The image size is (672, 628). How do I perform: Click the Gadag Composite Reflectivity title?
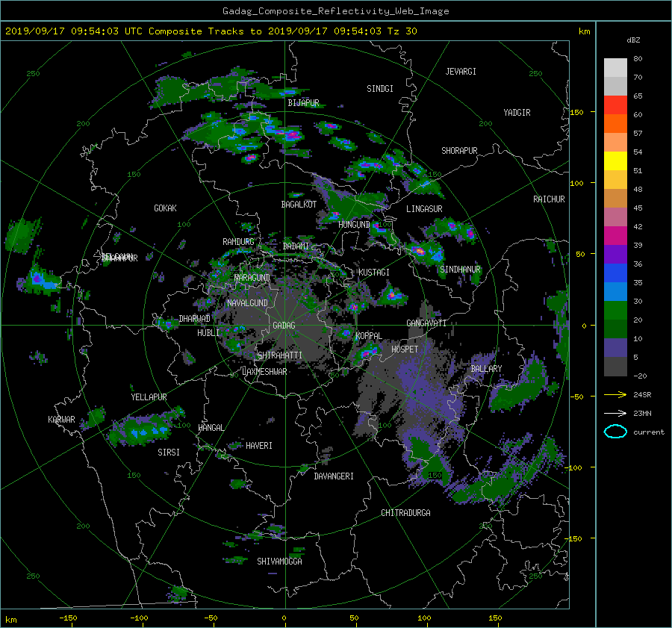(x=335, y=11)
